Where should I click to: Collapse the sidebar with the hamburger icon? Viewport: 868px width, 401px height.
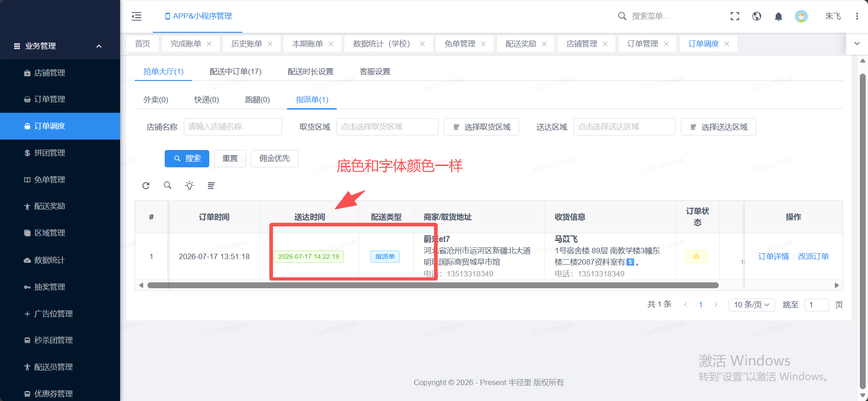pyautogui.click(x=136, y=16)
